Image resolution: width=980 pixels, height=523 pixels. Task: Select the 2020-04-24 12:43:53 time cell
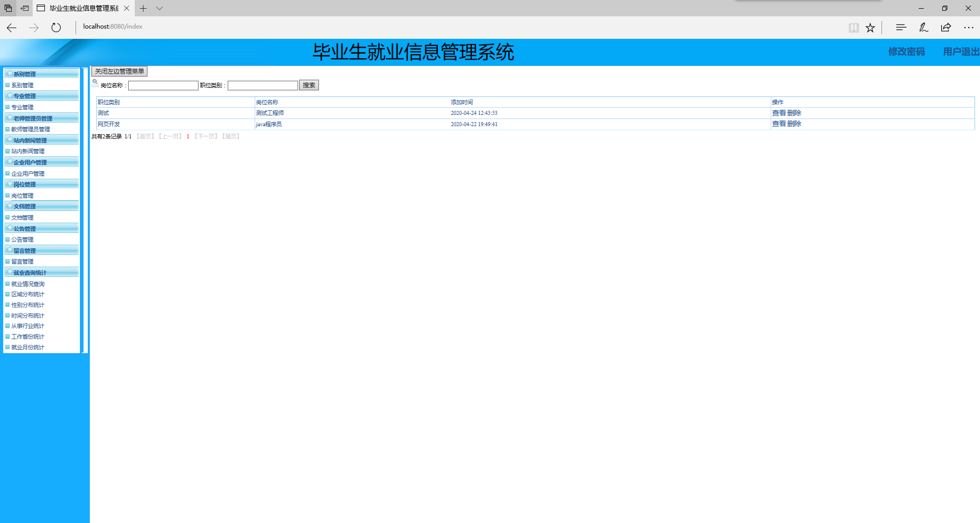point(474,113)
